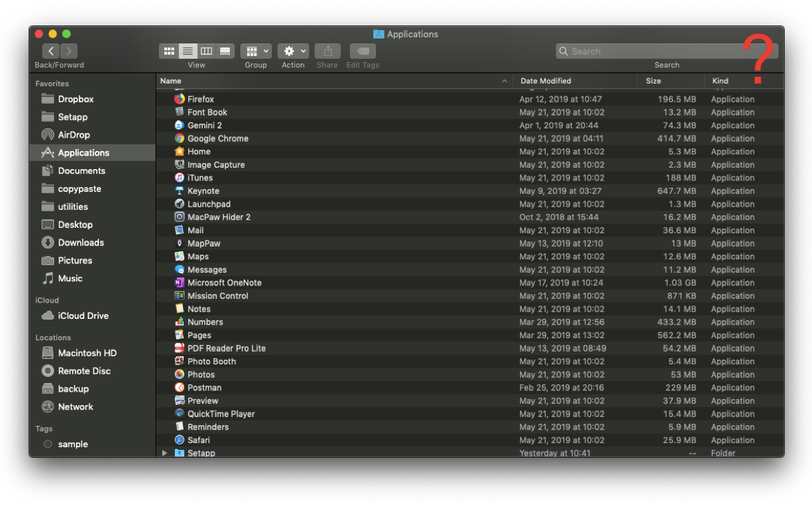Select the Keynote app icon
Viewport: 812px width, 508px height.
tap(180, 190)
